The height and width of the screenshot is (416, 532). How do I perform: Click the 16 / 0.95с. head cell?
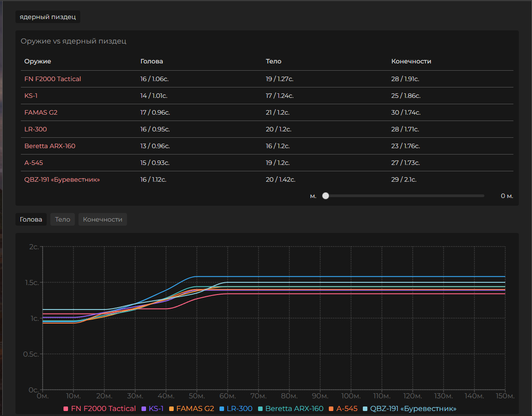click(155, 129)
